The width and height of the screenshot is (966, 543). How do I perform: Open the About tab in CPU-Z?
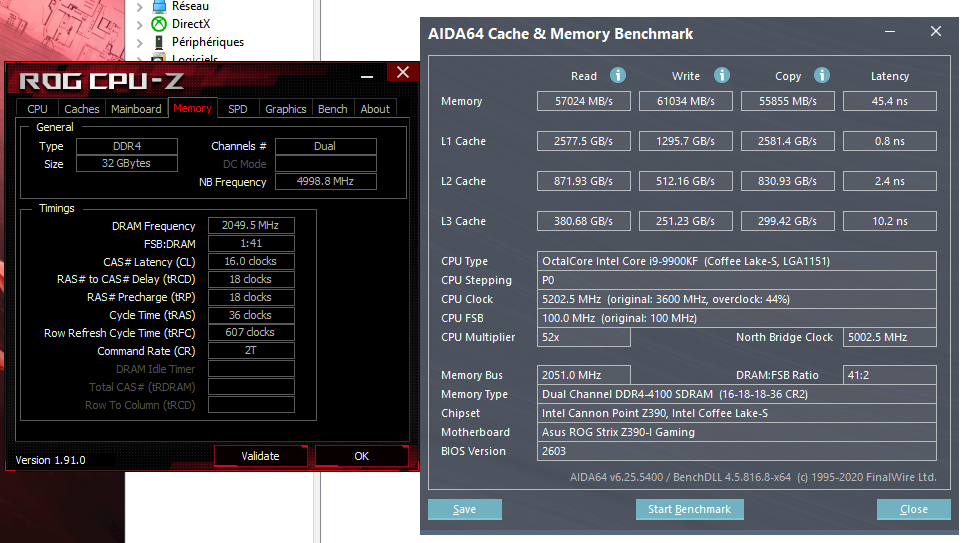375,108
